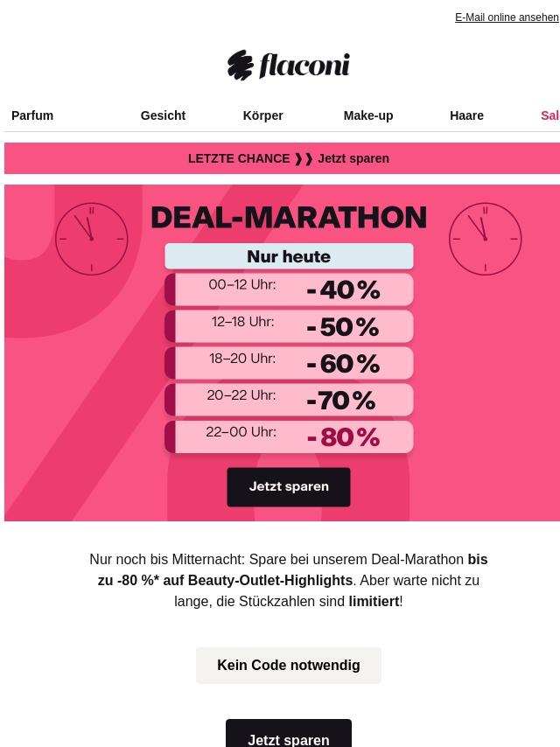
Task: Go to Körper category
Action: (x=263, y=115)
